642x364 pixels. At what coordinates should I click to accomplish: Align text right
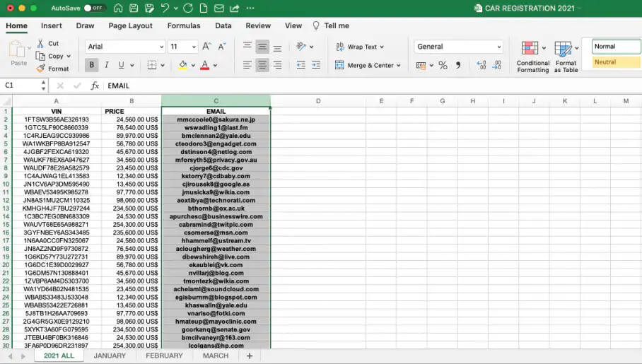pyautogui.click(x=277, y=65)
